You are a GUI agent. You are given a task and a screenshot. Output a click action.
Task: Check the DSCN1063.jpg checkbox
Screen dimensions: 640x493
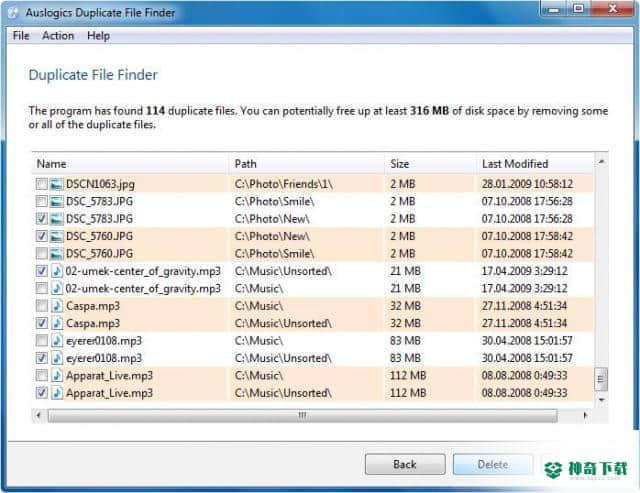coord(42,184)
